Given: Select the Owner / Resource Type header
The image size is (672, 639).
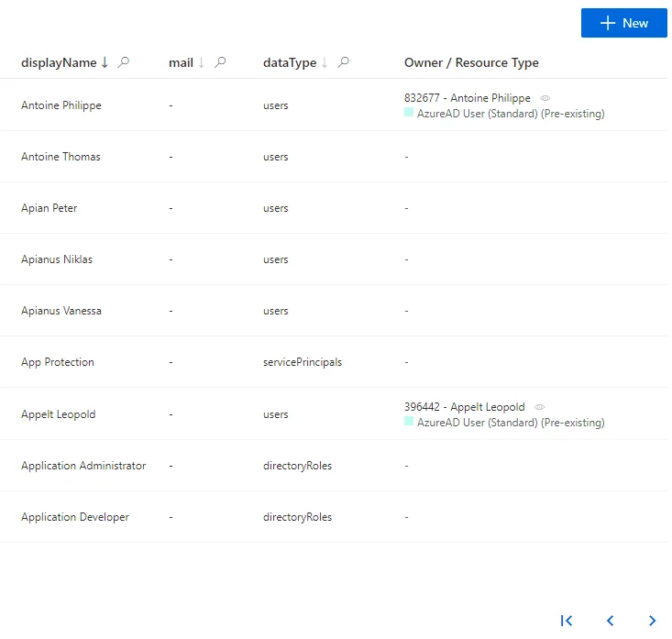Looking at the screenshot, I should click(471, 62).
